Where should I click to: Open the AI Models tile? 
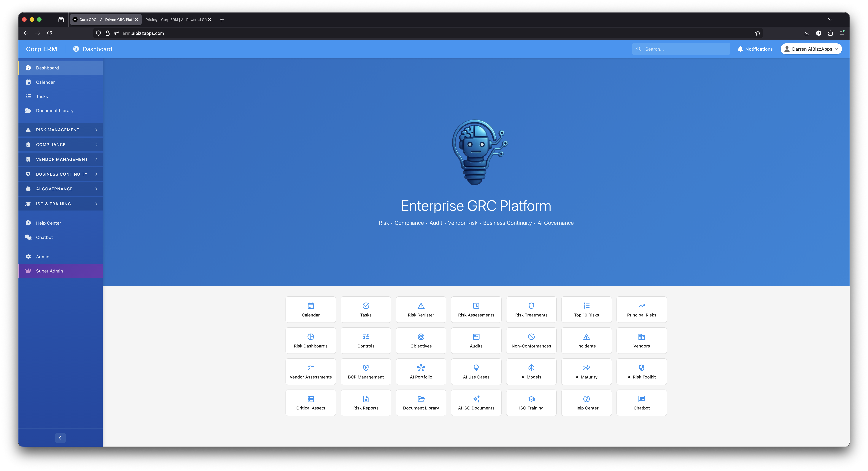[531, 371]
